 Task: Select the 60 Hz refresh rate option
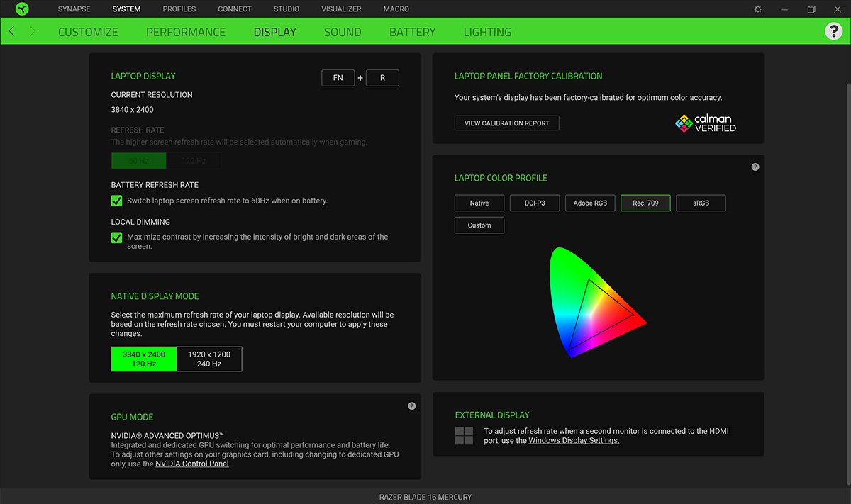pyautogui.click(x=139, y=161)
